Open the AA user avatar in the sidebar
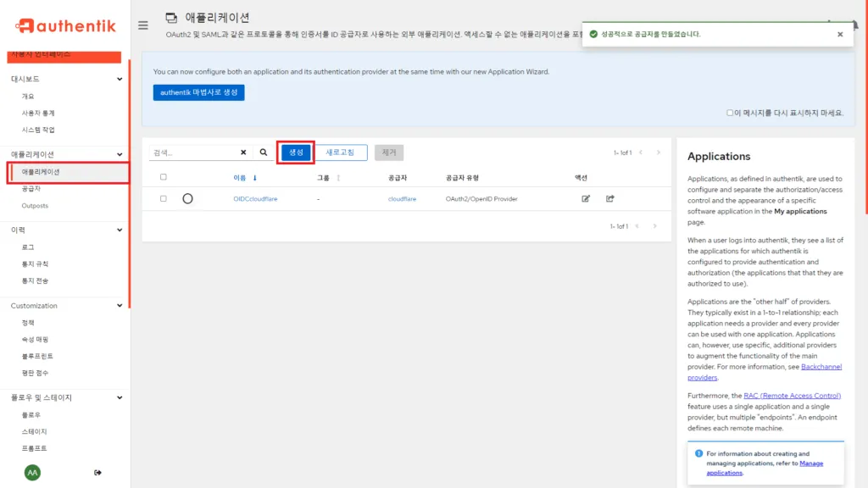Image resolution: width=868 pixels, height=488 pixels. pyautogui.click(x=31, y=472)
